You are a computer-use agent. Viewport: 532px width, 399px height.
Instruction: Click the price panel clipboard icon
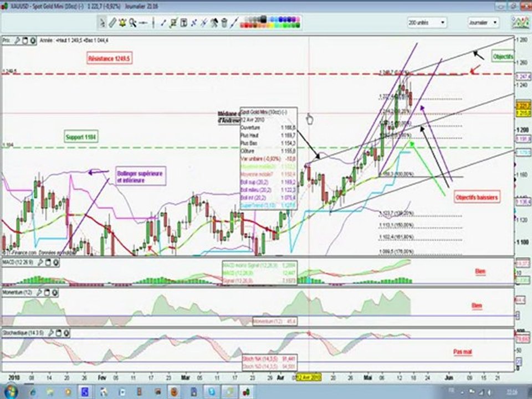(x=25, y=40)
